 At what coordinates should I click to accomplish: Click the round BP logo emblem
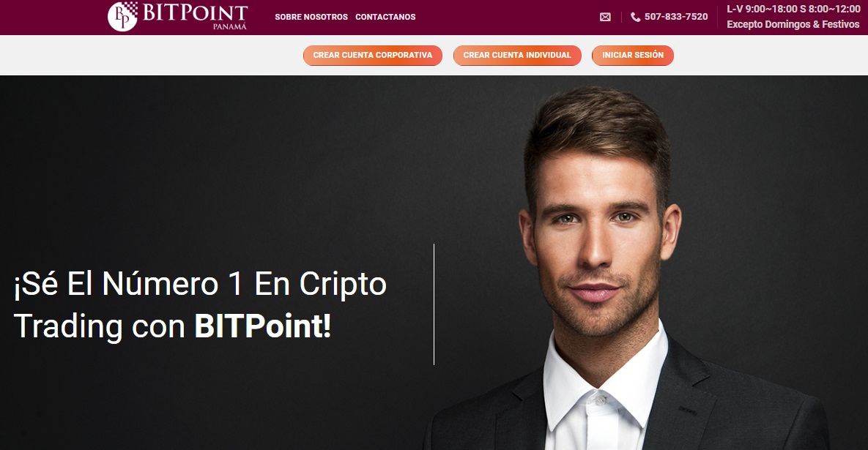[x=122, y=17]
